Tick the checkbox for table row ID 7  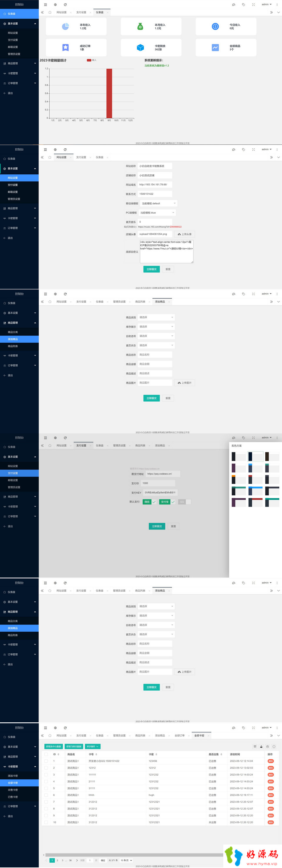(46, 802)
